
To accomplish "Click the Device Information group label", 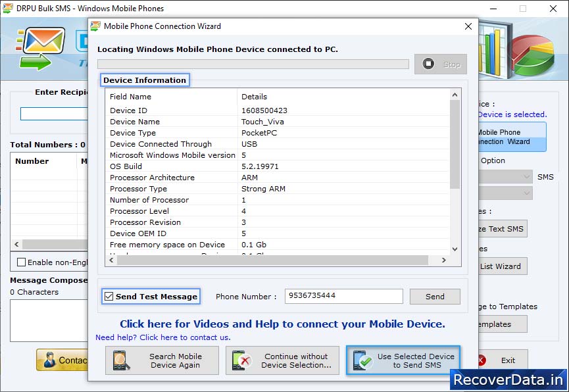I will coord(145,80).
